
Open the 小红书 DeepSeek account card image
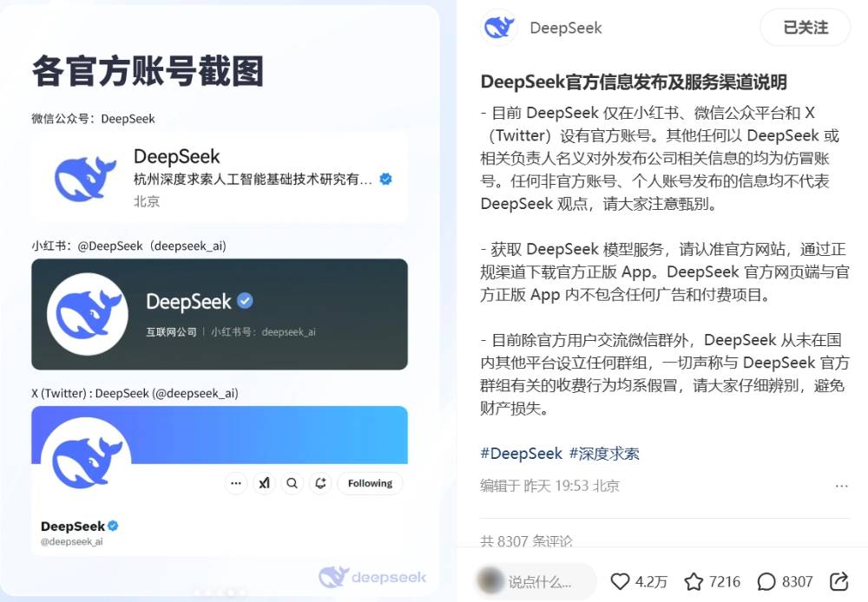click(x=220, y=314)
